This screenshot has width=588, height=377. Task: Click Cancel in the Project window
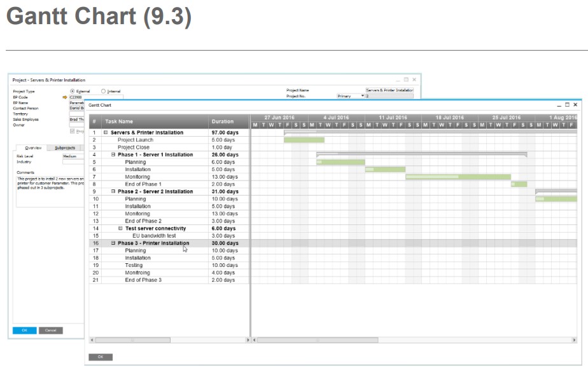[50, 330]
